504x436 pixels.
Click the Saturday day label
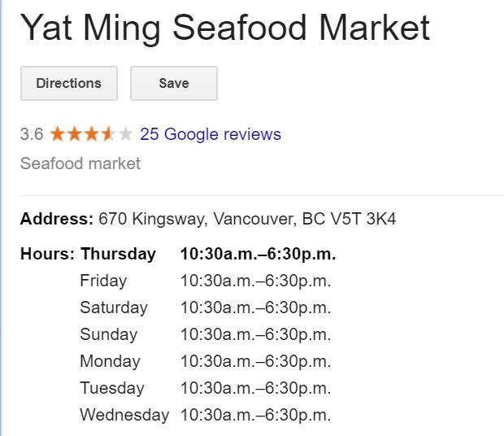tap(114, 307)
